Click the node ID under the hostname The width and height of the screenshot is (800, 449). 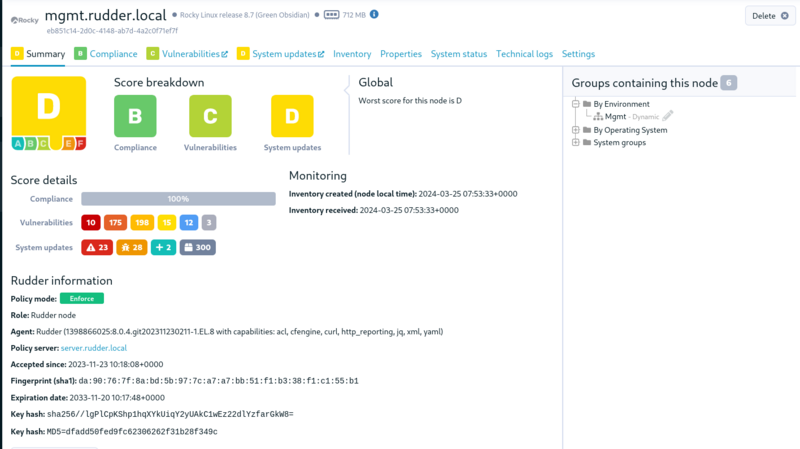click(112, 31)
